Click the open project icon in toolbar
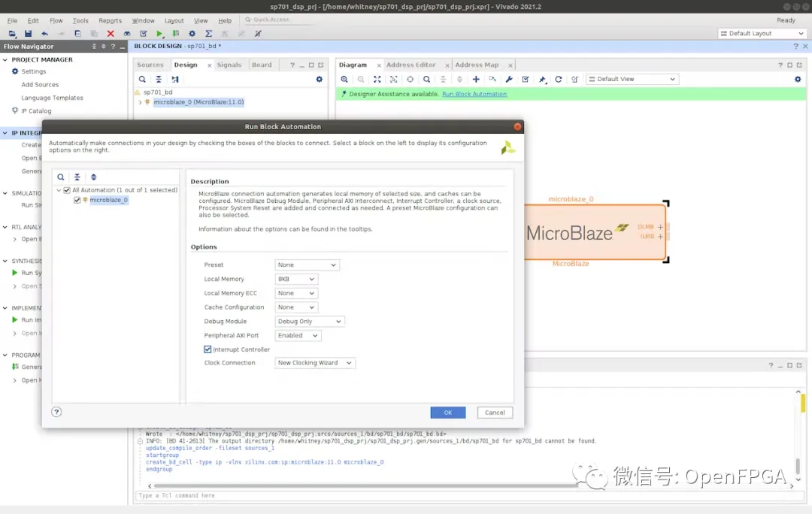Viewport: 812px width, 514px height. point(12,34)
